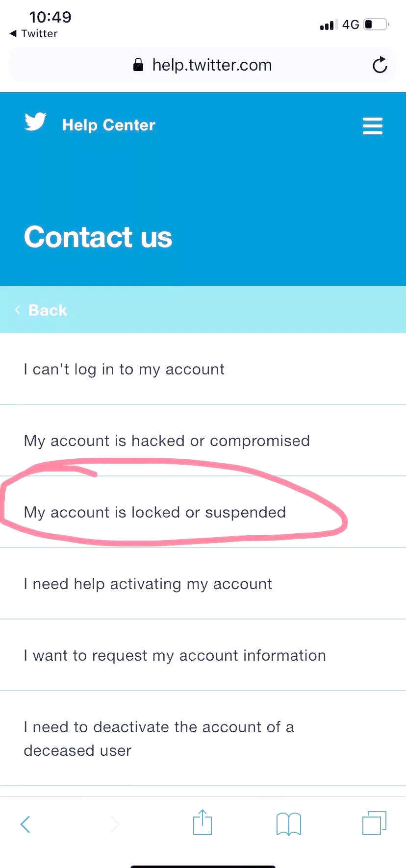Choose "My account is locked or suspended"
The height and width of the screenshot is (868, 406).
click(x=203, y=512)
